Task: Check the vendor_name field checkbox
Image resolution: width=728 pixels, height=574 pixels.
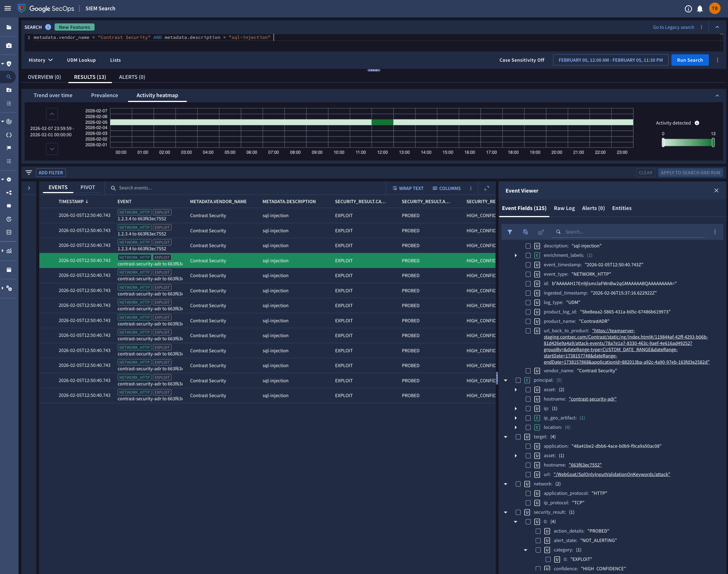Action: point(528,371)
